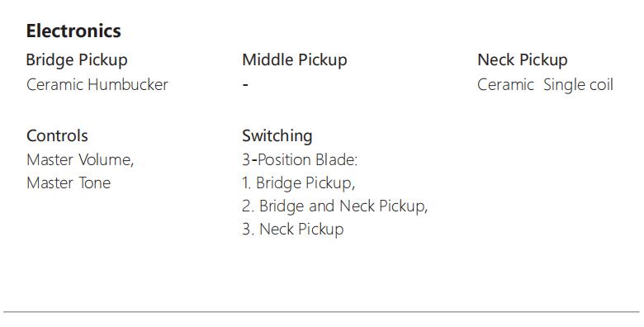The width and height of the screenshot is (644, 327).
Task: Click the Ceramic Humbucker value
Action: (97, 84)
